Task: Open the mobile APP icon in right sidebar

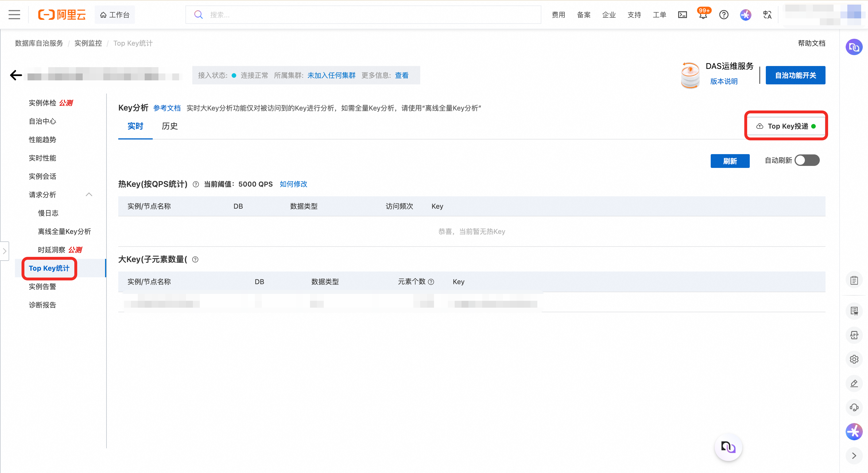Action: click(x=855, y=335)
